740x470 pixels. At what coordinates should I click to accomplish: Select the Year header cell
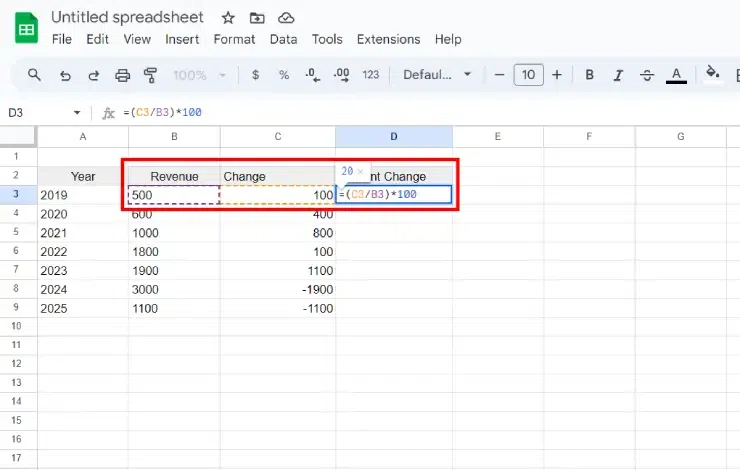[x=83, y=176]
